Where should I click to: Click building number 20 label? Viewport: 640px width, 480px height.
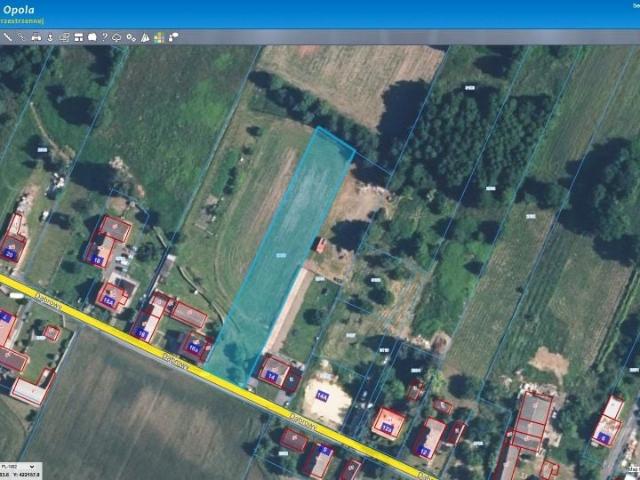[10, 255]
